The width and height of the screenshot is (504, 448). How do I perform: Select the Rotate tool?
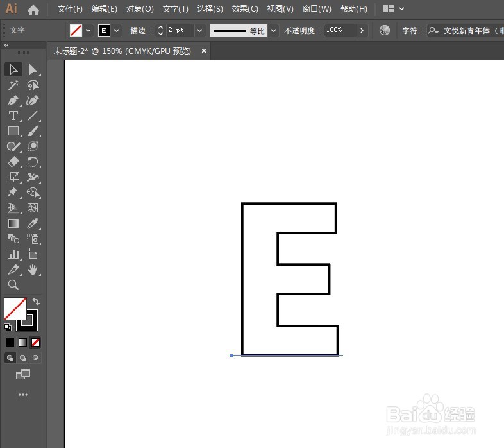[33, 162]
